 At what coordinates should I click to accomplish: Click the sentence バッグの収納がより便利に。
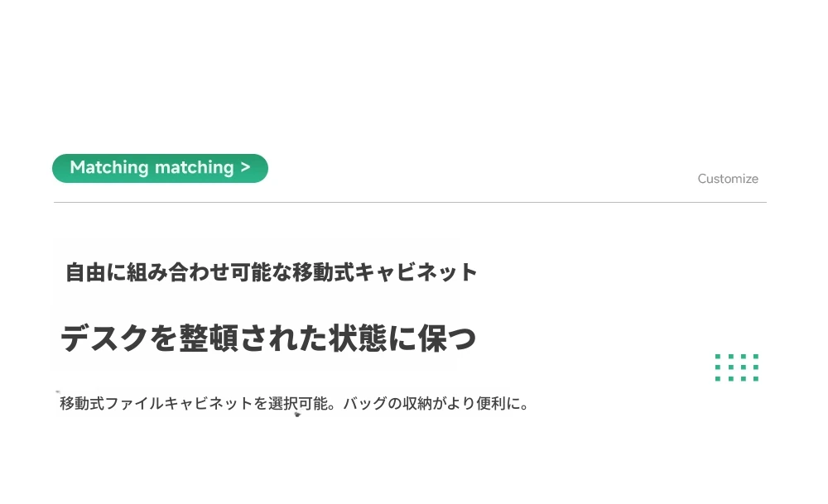436,403
